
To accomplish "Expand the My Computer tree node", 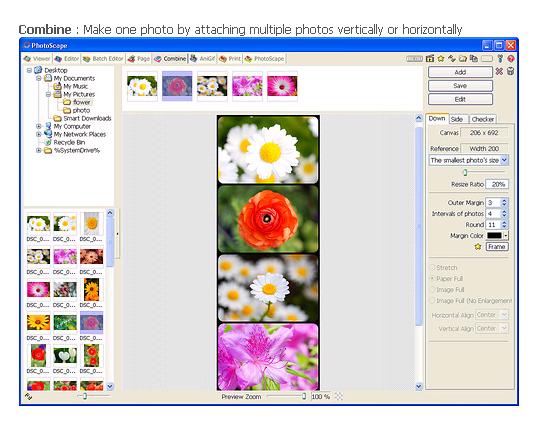I will pos(39,126).
